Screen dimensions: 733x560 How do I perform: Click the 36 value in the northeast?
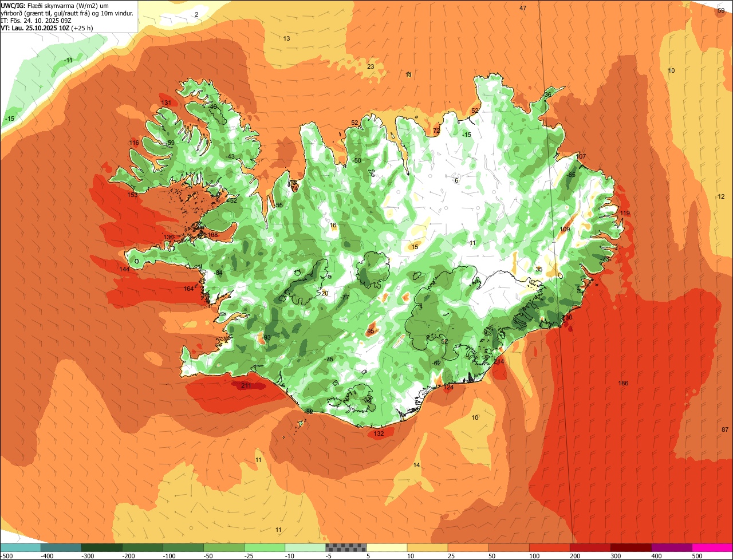pyautogui.click(x=548, y=94)
